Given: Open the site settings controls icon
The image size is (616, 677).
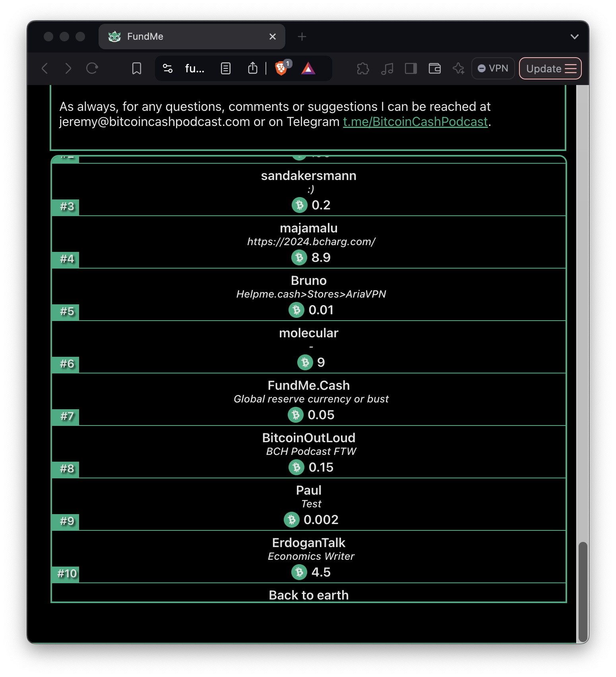Looking at the screenshot, I should [x=168, y=69].
